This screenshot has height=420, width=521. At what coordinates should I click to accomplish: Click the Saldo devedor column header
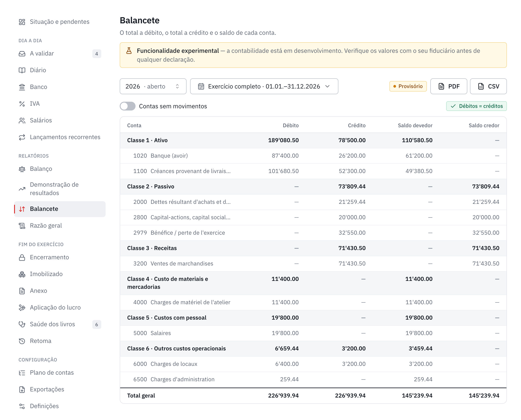[415, 125]
